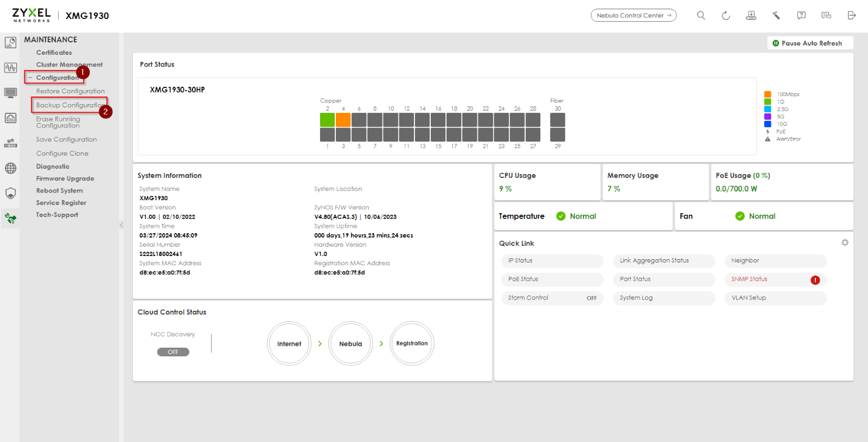The image size is (868, 442).
Task: Click the save-to-device icon in the header
Action: tap(751, 16)
